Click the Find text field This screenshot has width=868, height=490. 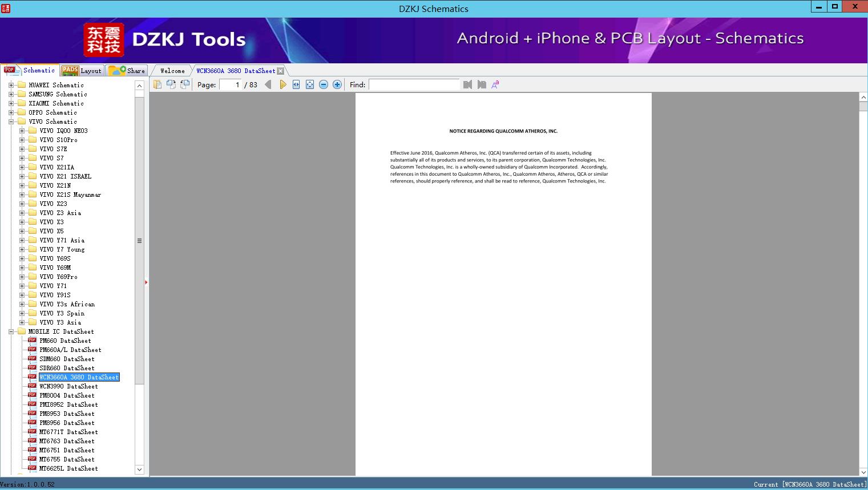(414, 84)
